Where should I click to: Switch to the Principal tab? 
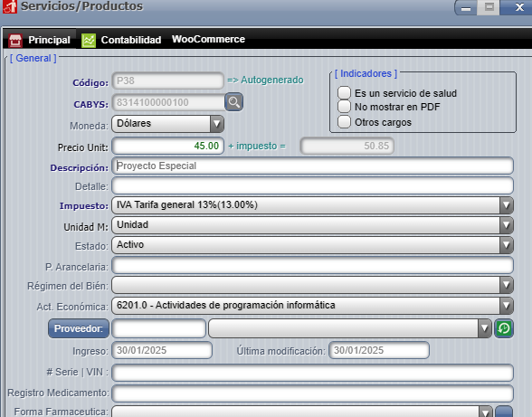click(x=40, y=40)
